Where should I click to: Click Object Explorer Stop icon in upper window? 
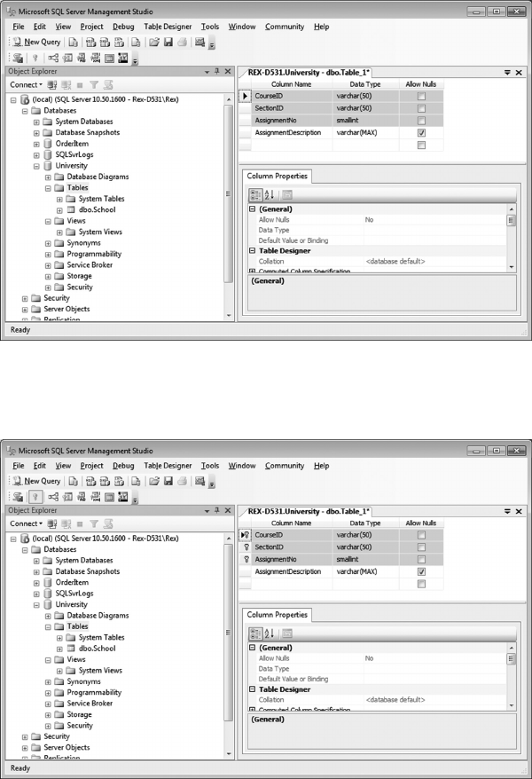[80, 85]
